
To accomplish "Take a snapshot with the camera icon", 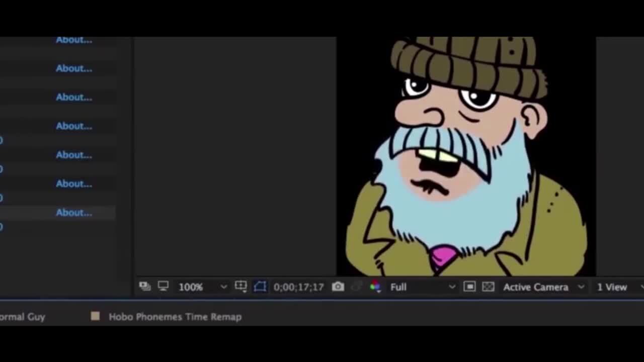I will pyautogui.click(x=338, y=287).
